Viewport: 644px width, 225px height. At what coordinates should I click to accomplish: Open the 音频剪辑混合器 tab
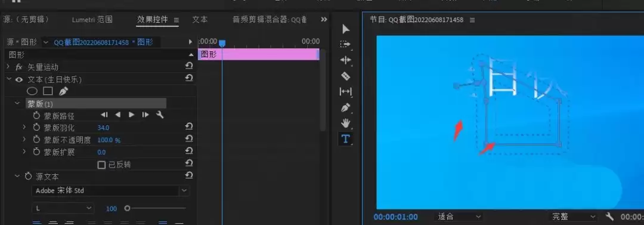point(270,19)
